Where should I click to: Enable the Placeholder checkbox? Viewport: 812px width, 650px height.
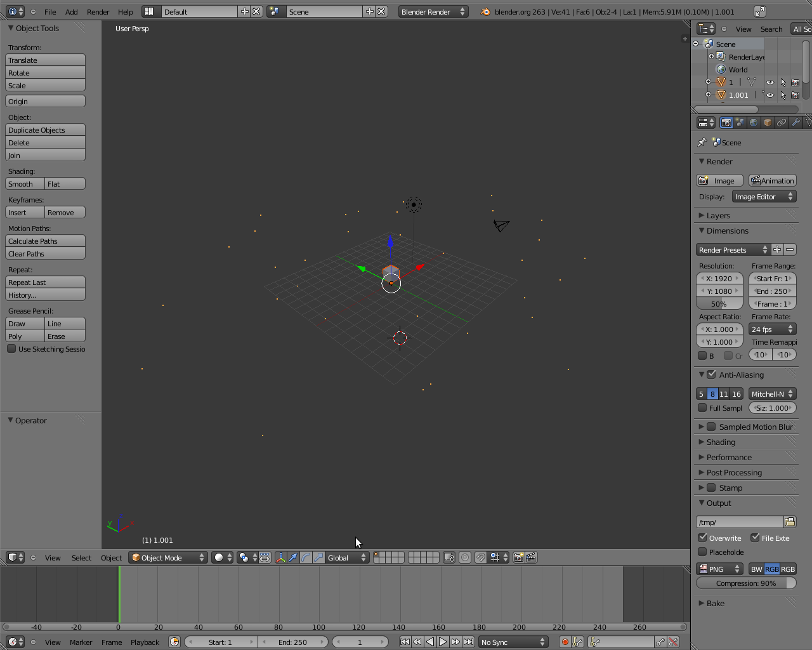[702, 552]
